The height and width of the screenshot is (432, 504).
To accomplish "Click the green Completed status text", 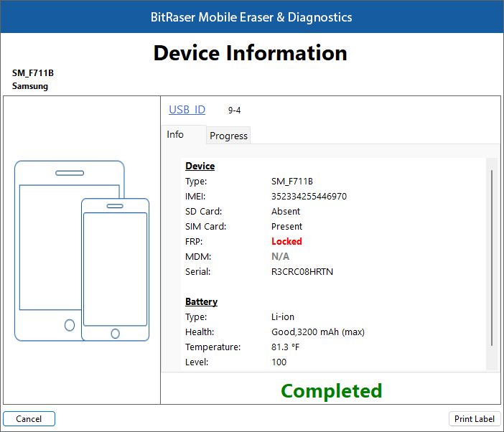I will pyautogui.click(x=332, y=391).
